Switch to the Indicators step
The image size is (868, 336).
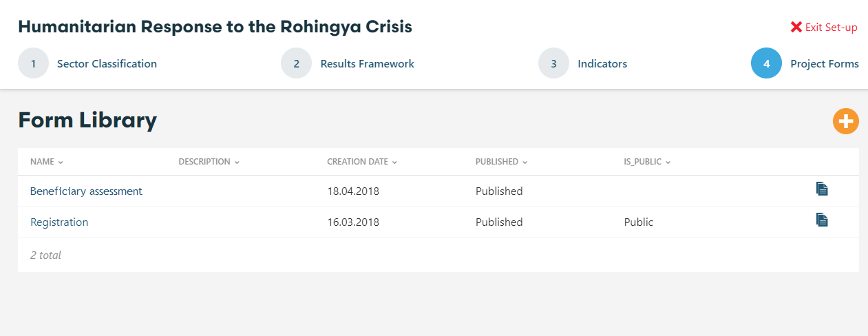pyautogui.click(x=602, y=64)
